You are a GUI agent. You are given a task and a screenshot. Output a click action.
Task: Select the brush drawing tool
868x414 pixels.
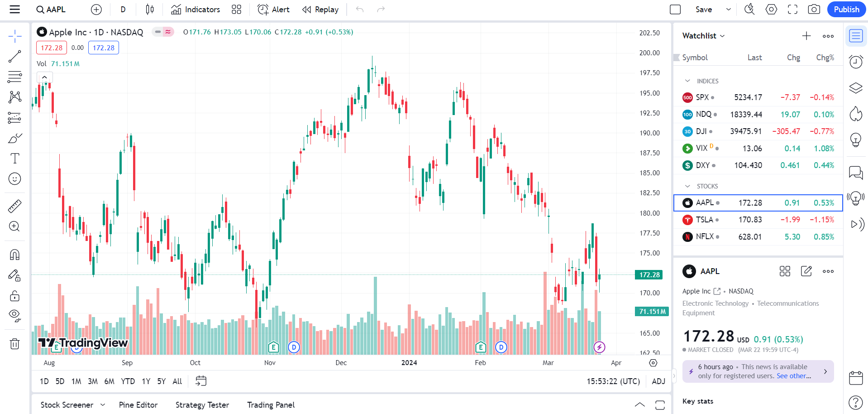[15, 138]
